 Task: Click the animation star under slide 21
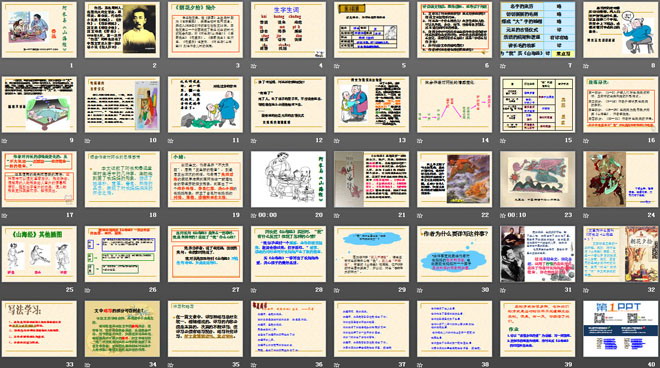click(x=337, y=215)
